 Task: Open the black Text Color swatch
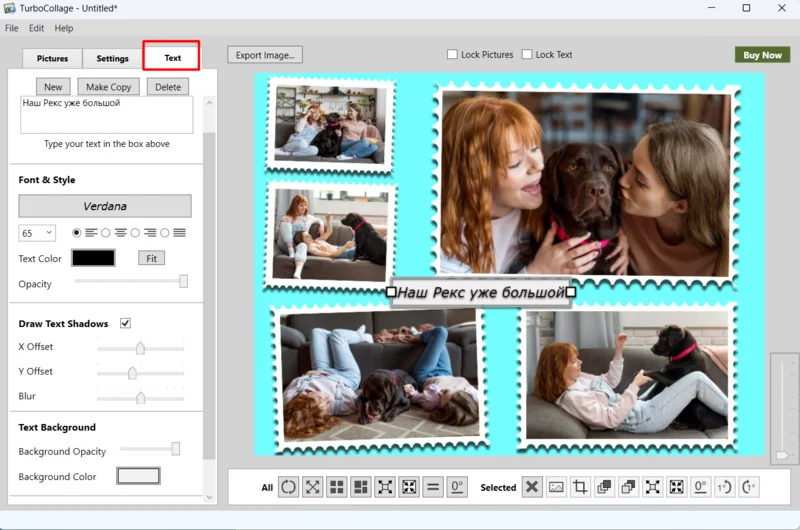tap(92, 258)
